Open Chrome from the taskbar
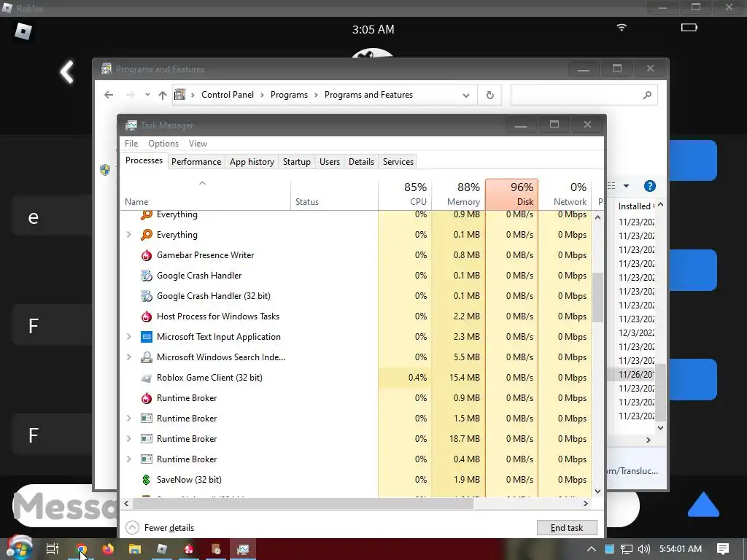This screenshot has height=560, width=747. pos(81,548)
